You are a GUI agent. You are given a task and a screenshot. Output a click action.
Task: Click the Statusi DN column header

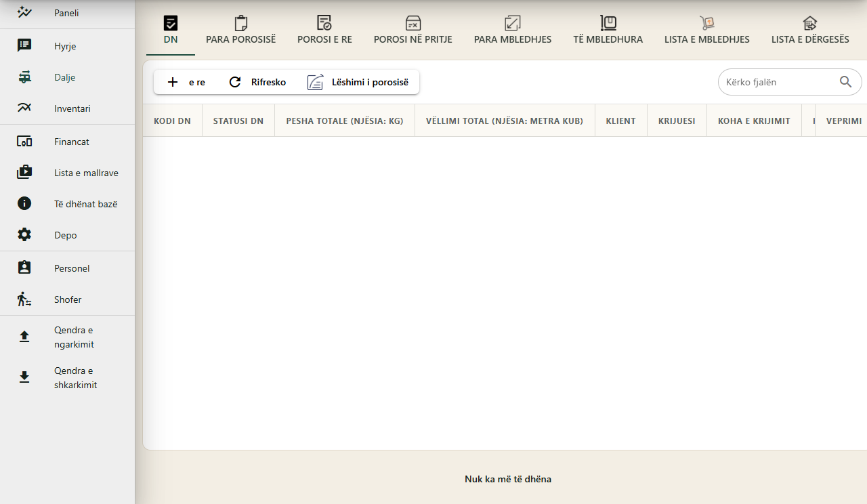click(238, 121)
